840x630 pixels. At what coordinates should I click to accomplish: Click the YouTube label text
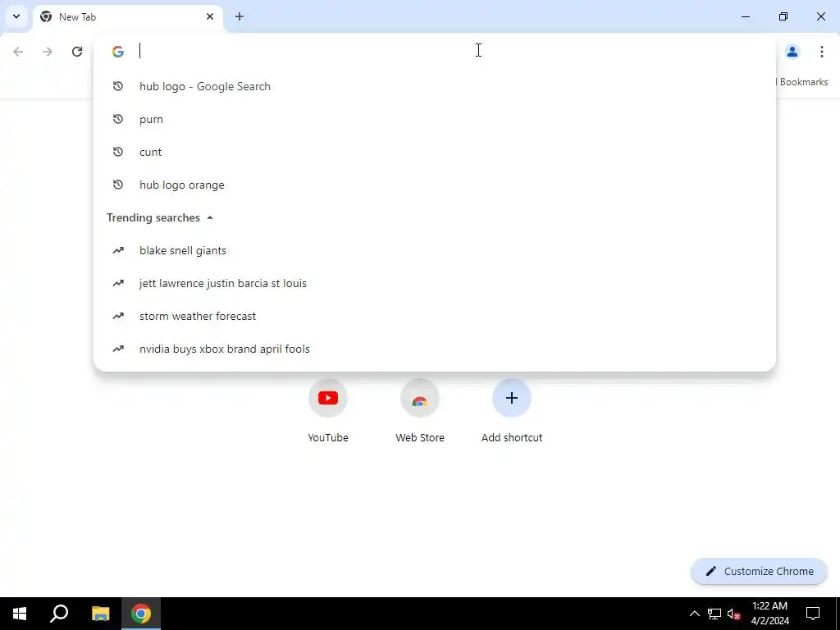click(x=328, y=438)
